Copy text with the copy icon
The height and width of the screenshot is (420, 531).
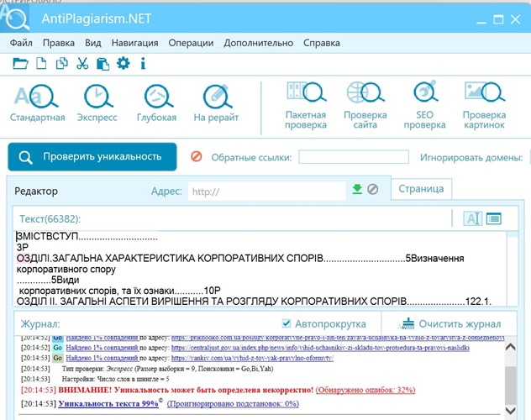(61, 63)
